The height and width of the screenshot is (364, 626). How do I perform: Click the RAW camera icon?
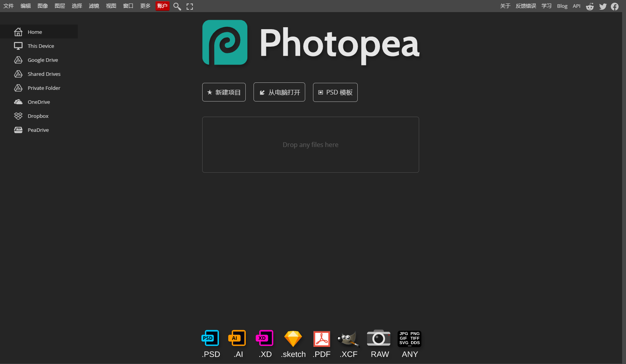click(x=379, y=338)
